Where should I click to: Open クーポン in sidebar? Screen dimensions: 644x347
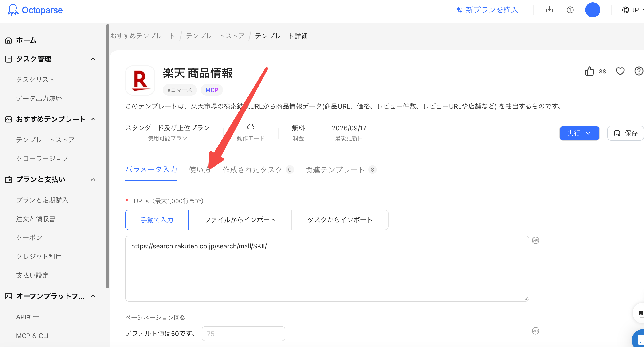point(29,237)
